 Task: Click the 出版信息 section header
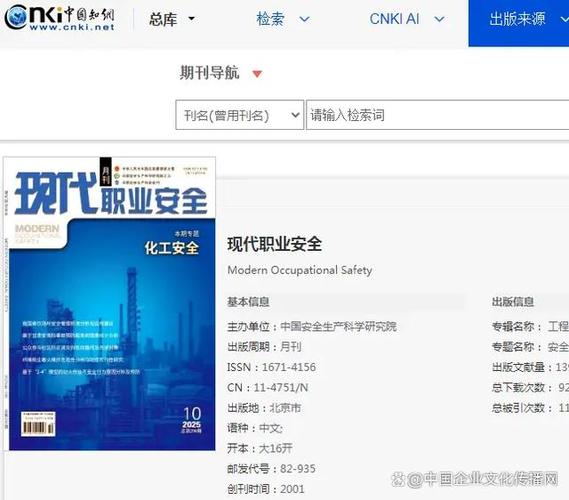pyautogui.click(x=513, y=302)
